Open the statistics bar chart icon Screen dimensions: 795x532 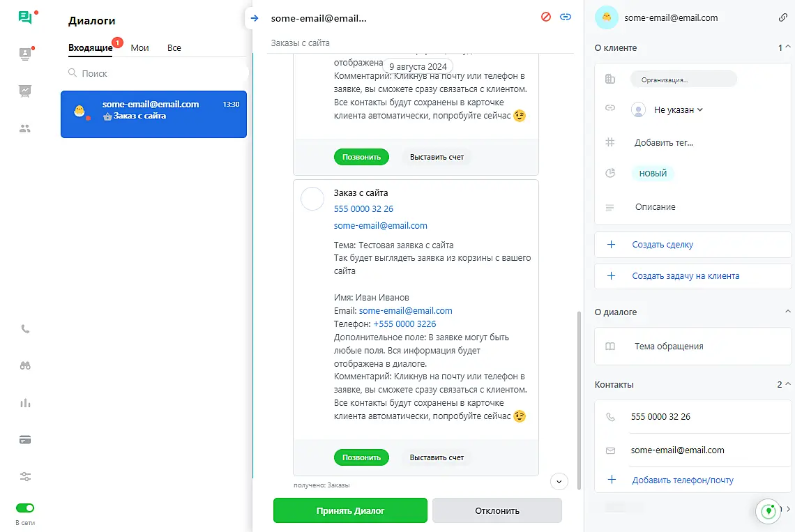[x=25, y=403]
